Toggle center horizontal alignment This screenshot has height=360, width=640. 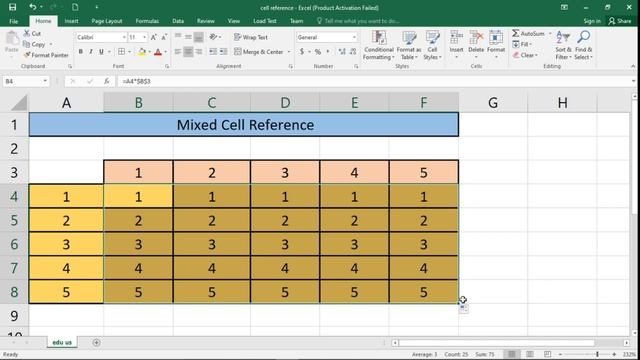click(x=188, y=52)
